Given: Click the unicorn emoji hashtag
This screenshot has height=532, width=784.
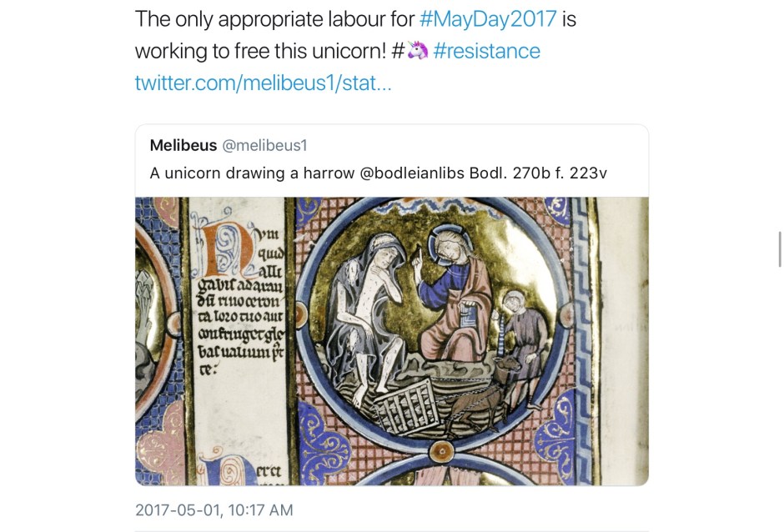Looking at the screenshot, I should click(x=410, y=51).
